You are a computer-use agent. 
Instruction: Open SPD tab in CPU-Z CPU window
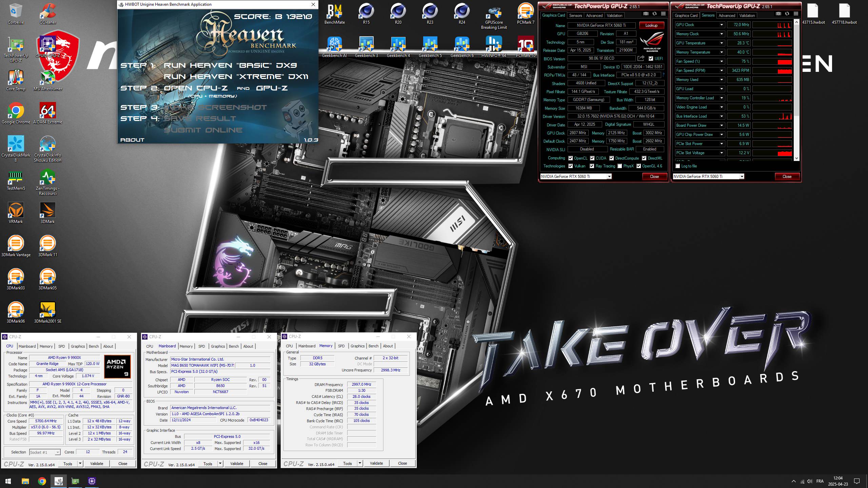point(61,346)
